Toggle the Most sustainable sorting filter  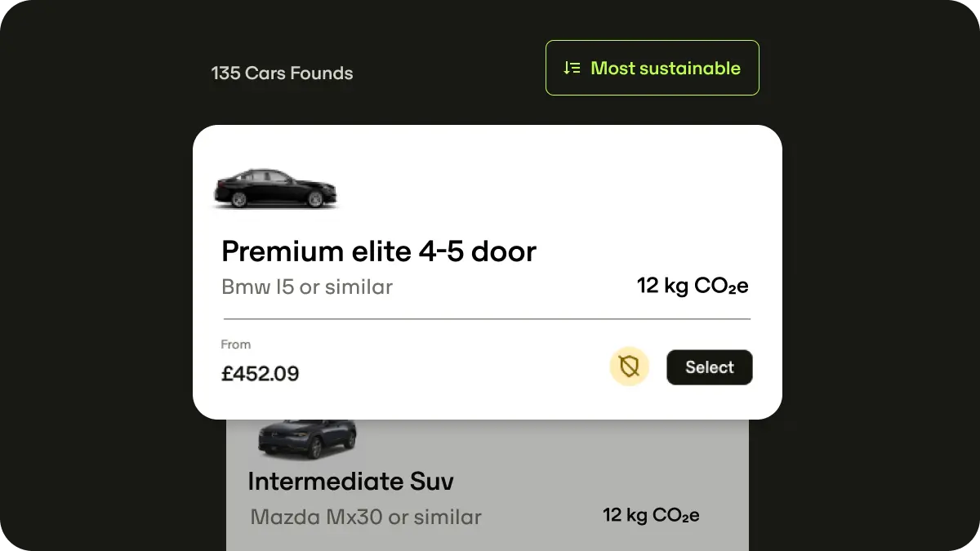tap(652, 68)
